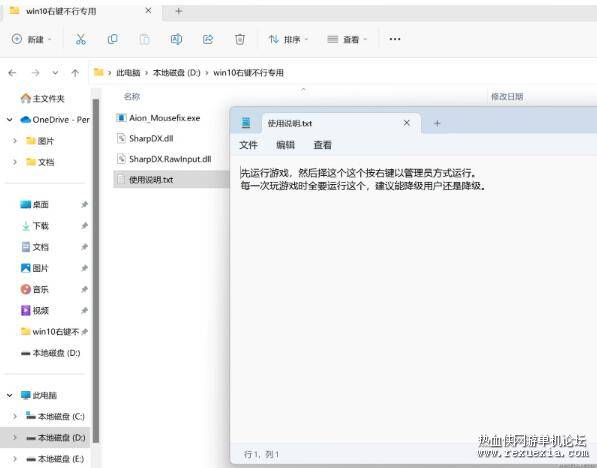Click the Delete trash icon in Explorer toolbar
Screen dimensions: 597x468
coord(239,39)
